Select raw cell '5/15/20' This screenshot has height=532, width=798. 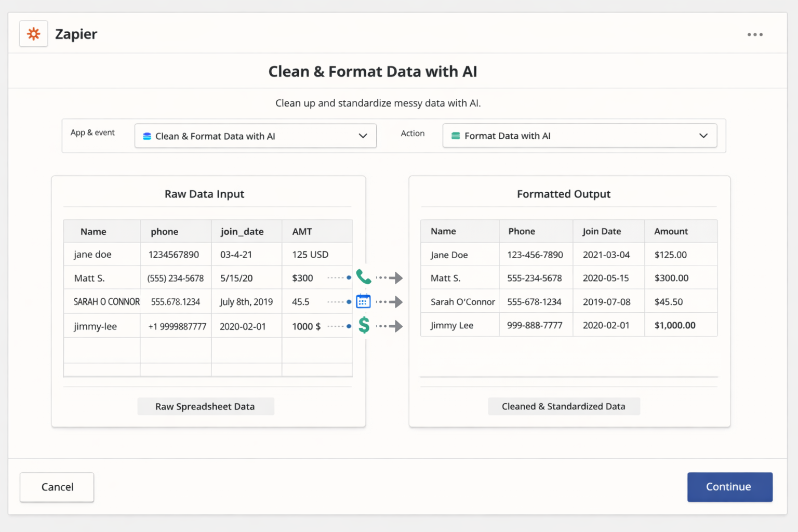tap(247, 278)
